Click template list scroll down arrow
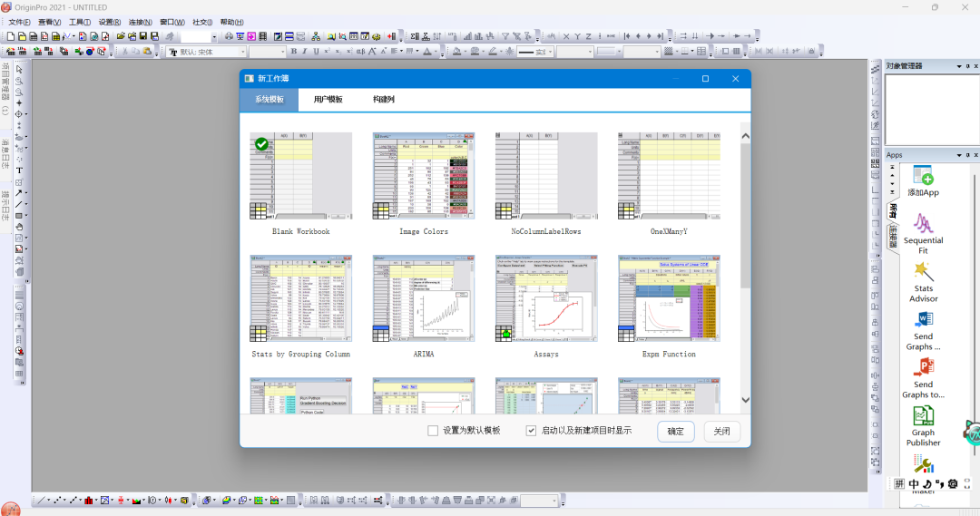Image resolution: width=980 pixels, height=516 pixels. [x=745, y=400]
